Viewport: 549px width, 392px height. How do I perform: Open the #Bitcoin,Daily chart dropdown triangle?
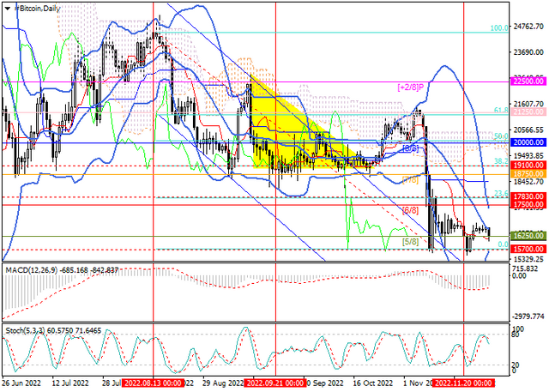click(x=8, y=9)
